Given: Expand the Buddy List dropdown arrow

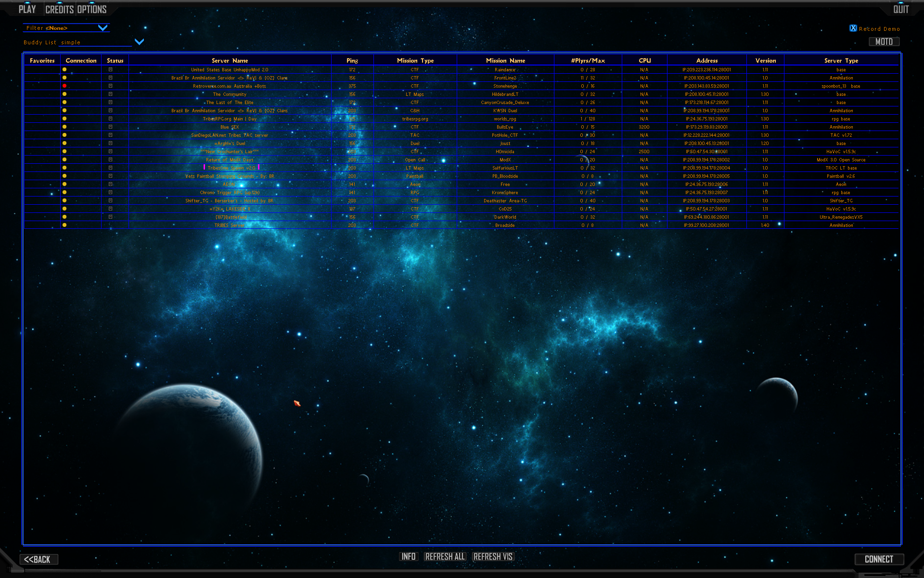Looking at the screenshot, I should coord(139,42).
